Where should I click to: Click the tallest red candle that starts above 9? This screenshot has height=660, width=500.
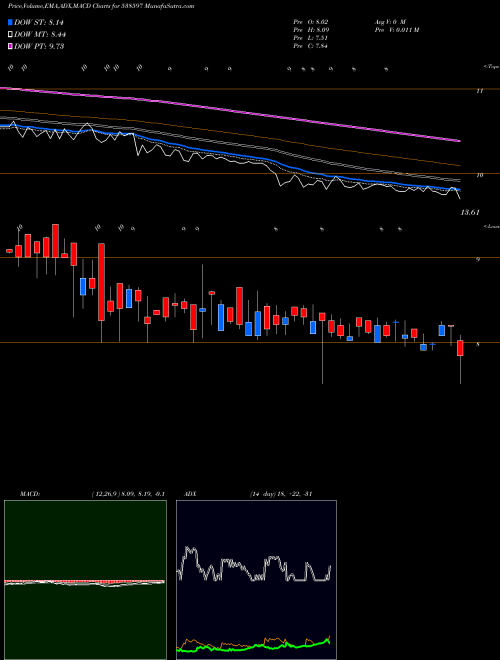(101, 282)
